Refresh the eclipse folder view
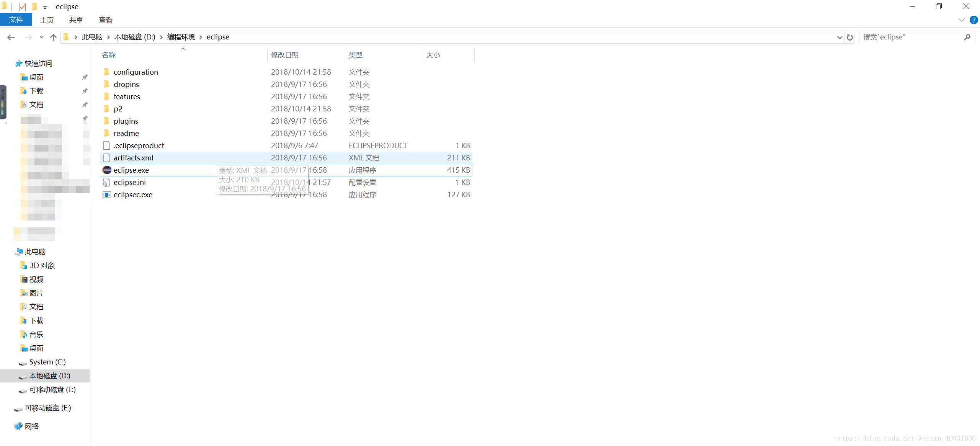This screenshot has width=980, height=446. tap(850, 37)
